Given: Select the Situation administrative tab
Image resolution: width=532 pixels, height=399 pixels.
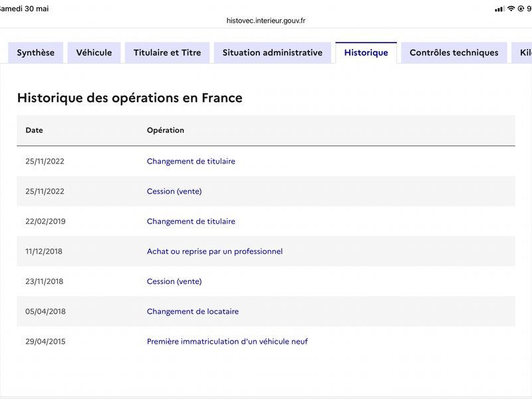Looking at the screenshot, I should click(x=273, y=53).
